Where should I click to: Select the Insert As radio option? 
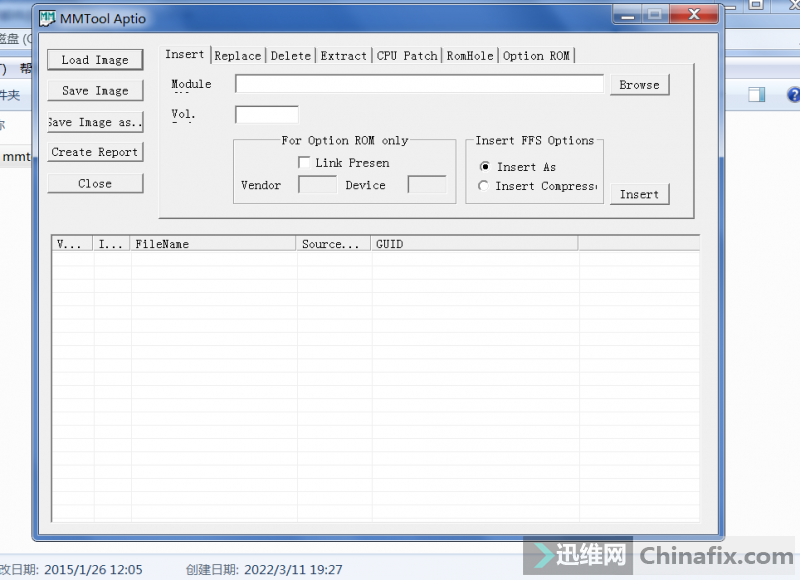484,166
